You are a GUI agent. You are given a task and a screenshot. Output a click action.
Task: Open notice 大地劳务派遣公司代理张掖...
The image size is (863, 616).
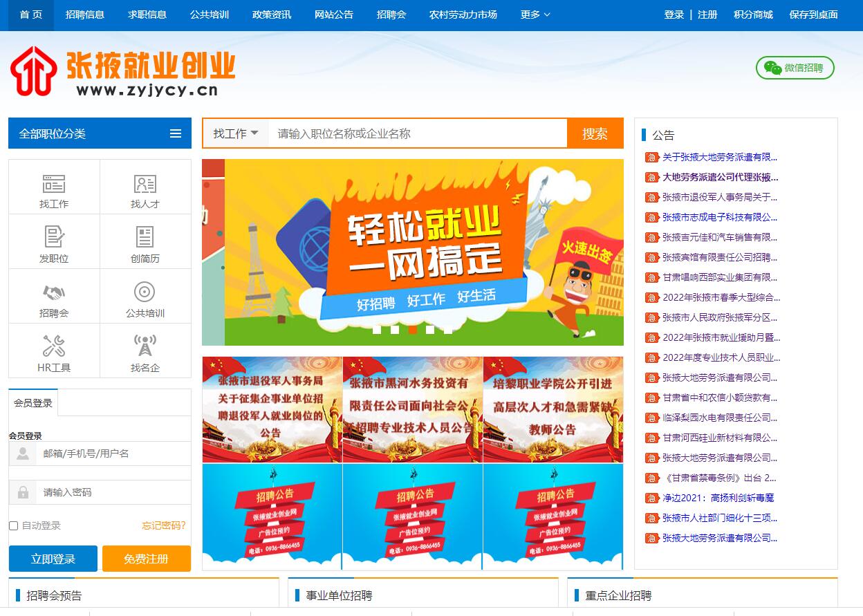tap(721, 177)
